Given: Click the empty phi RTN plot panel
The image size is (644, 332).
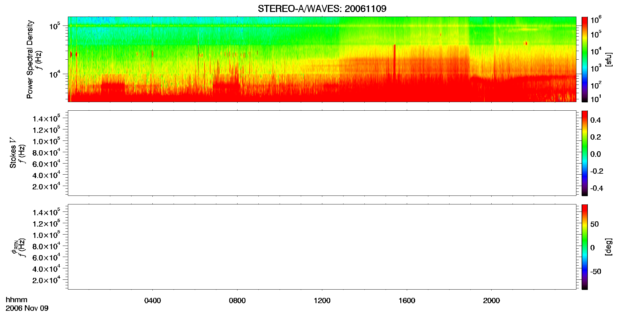Looking at the screenshot, I should coord(322,247).
